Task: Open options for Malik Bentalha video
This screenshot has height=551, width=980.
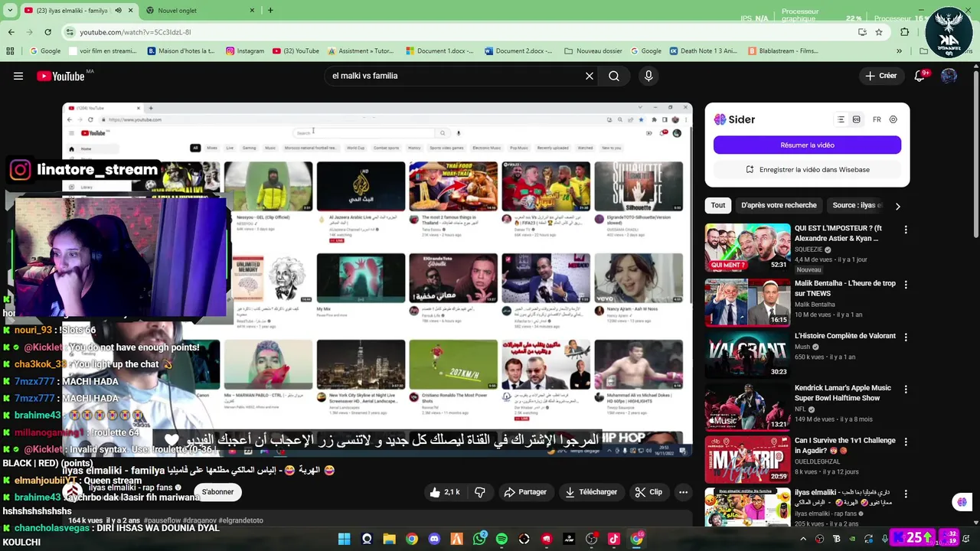Action: coord(906,285)
